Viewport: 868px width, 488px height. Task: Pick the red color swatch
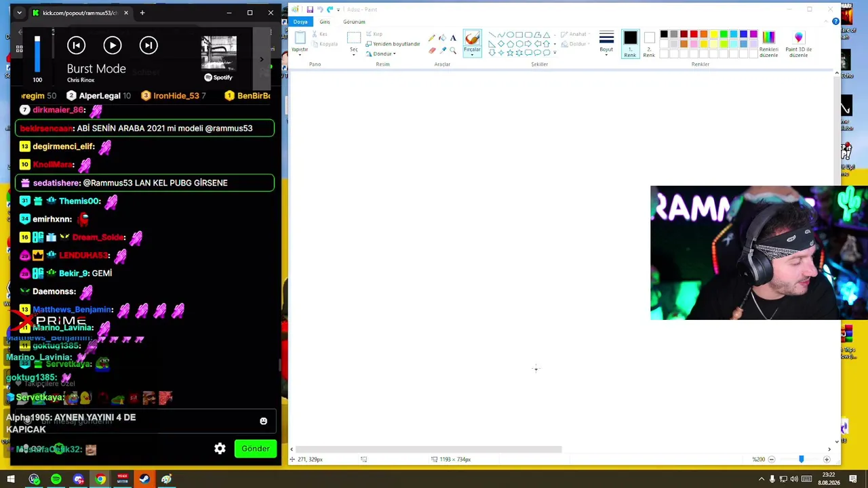click(694, 35)
